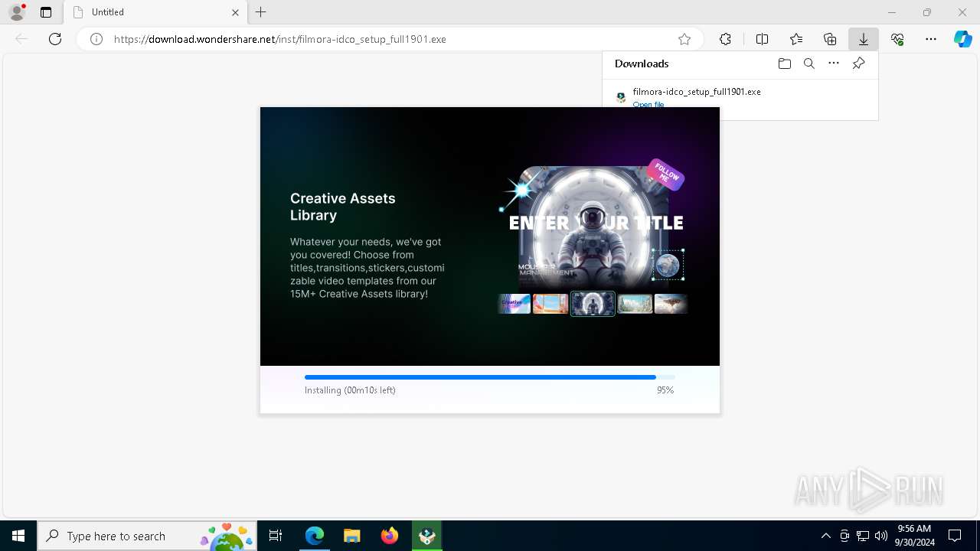Open Filmora installer taskbar icon
This screenshot has width=980, height=551.
(427, 536)
